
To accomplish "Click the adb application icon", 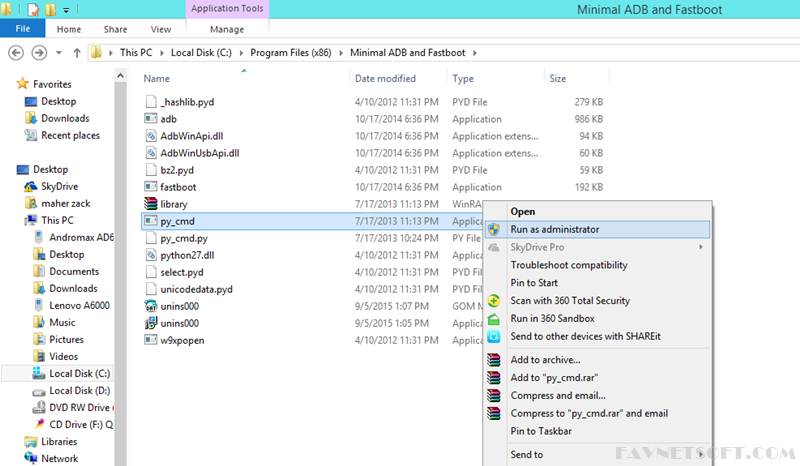I will [151, 119].
